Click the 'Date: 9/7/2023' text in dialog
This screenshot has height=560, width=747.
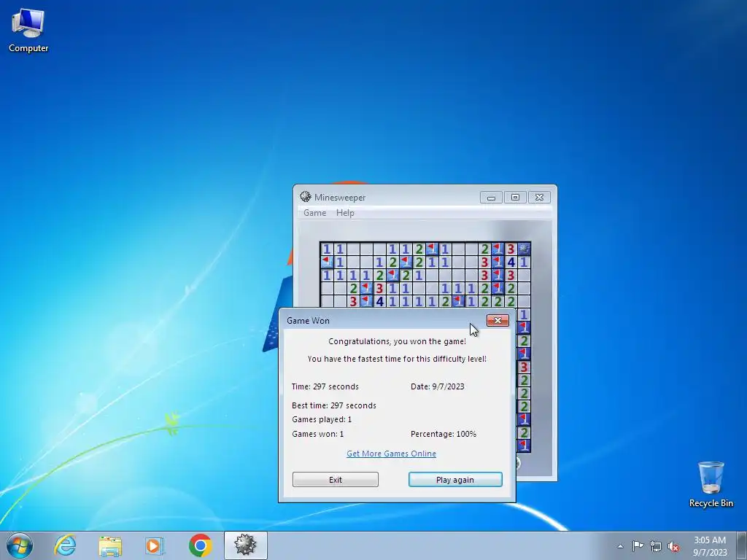point(438,386)
